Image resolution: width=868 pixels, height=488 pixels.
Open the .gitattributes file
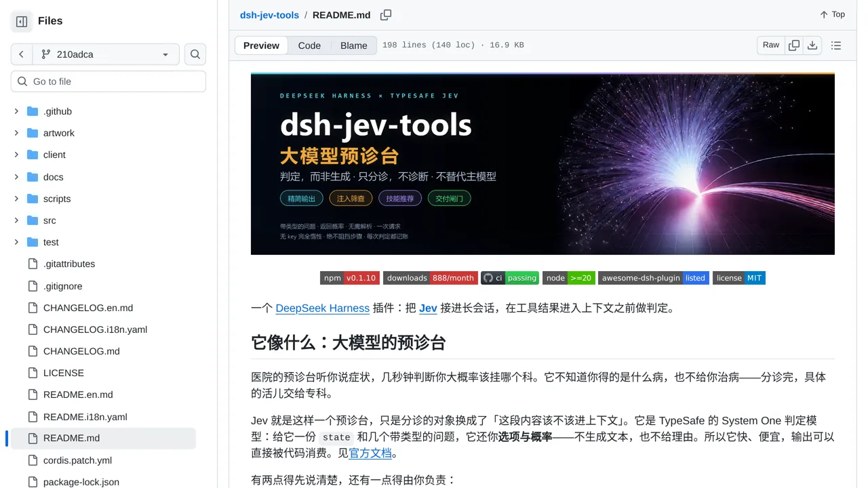coord(69,264)
